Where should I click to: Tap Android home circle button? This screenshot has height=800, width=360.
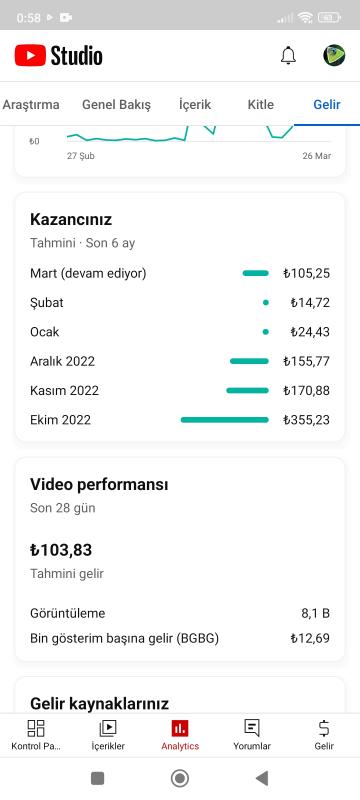(x=179, y=778)
